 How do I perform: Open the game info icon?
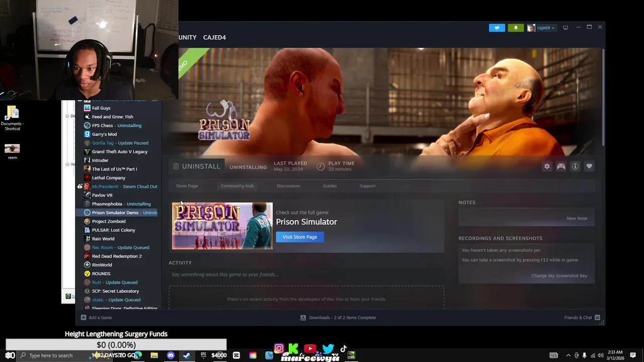575,166
